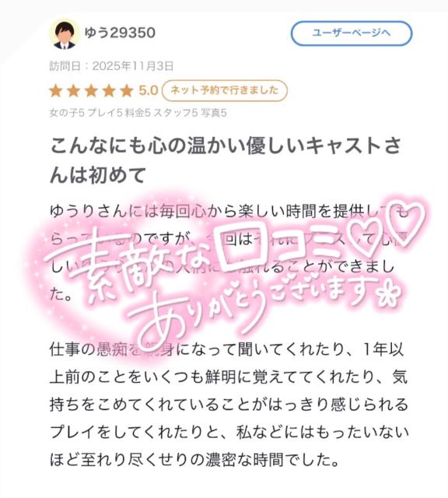Click the category scores line 女の子5 プレイ5

coord(138,113)
